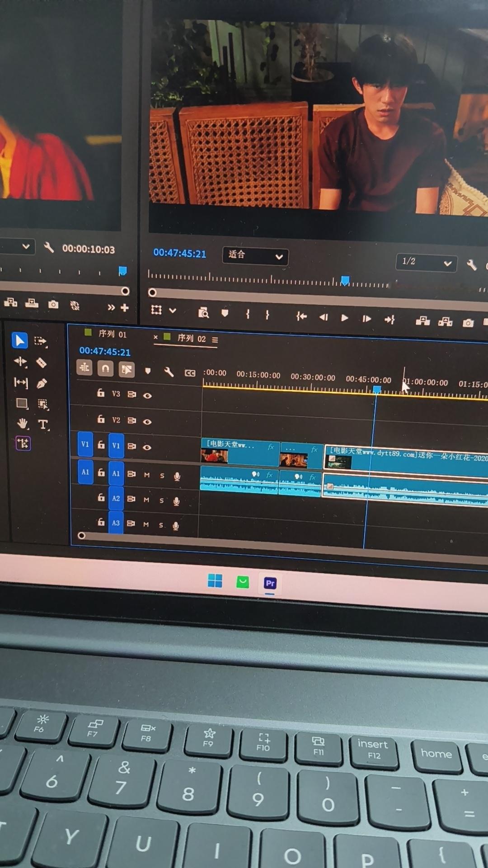Select the Type tool
488x868 pixels.
coord(43,425)
